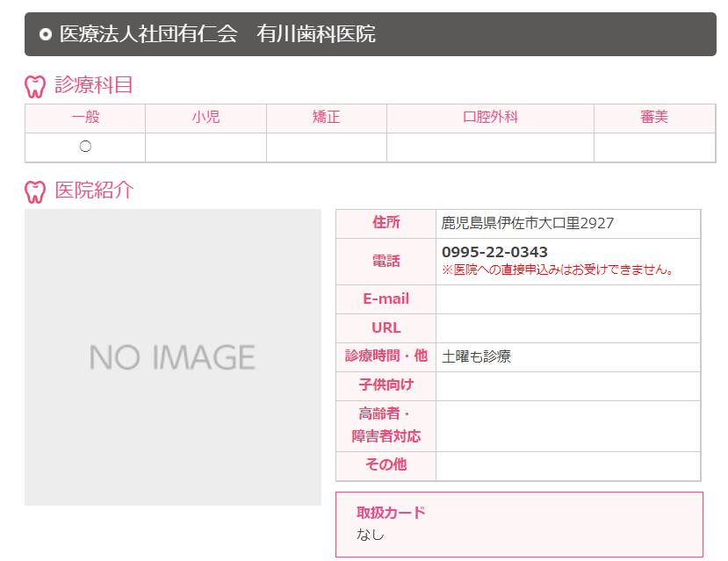
Task: Select the 一般 column header
Action: (85, 118)
